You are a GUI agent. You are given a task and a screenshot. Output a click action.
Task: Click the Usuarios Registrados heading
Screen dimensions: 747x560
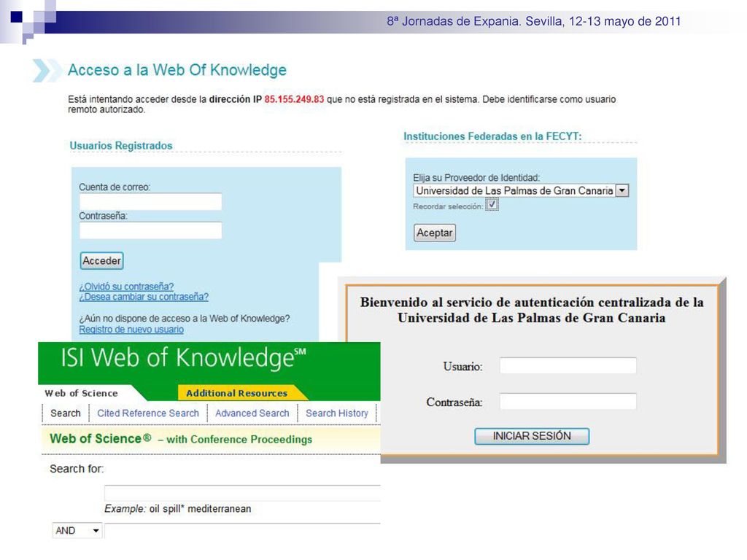coord(121,146)
